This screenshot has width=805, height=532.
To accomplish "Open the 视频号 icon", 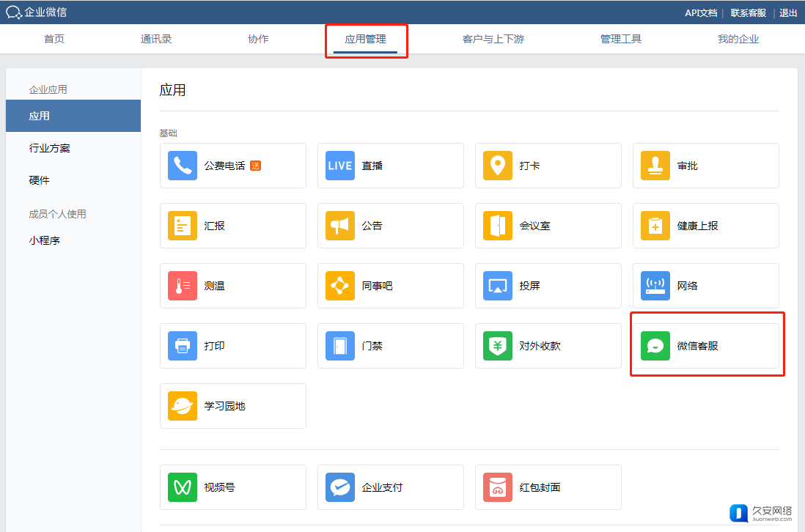I will (183, 487).
